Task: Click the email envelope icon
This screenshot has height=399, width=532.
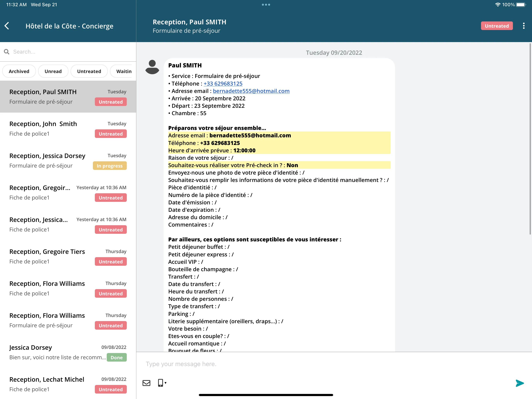Action: (x=146, y=383)
